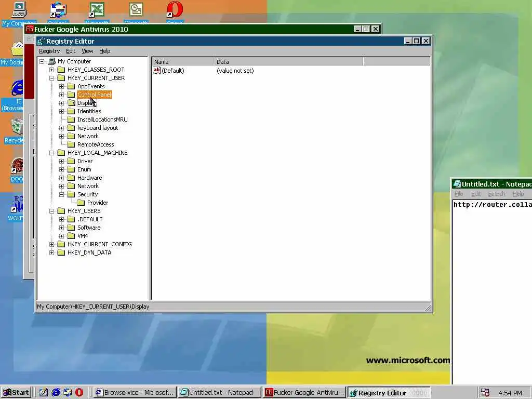Screen dimensions: 532x399
Task: Select the Security key label
Action: 87,194
